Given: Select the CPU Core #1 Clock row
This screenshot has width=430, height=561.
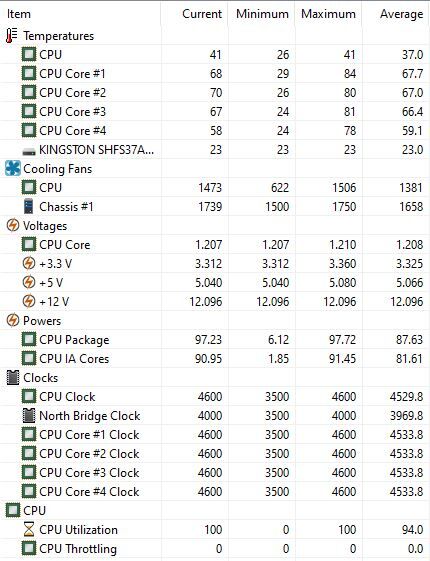Looking at the screenshot, I should point(215,434).
